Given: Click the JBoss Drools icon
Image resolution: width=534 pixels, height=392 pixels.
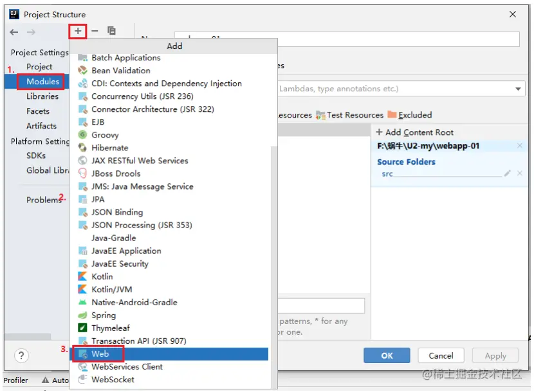Looking at the screenshot, I should click(x=83, y=174).
